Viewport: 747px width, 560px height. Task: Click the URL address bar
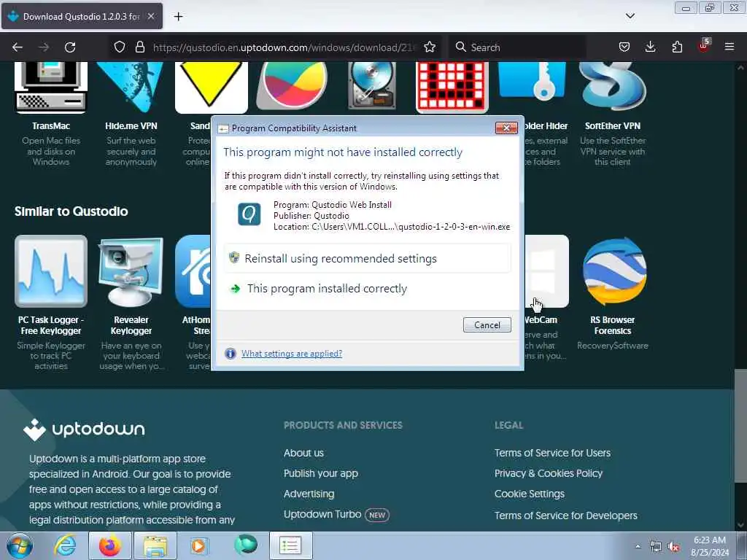(284, 47)
